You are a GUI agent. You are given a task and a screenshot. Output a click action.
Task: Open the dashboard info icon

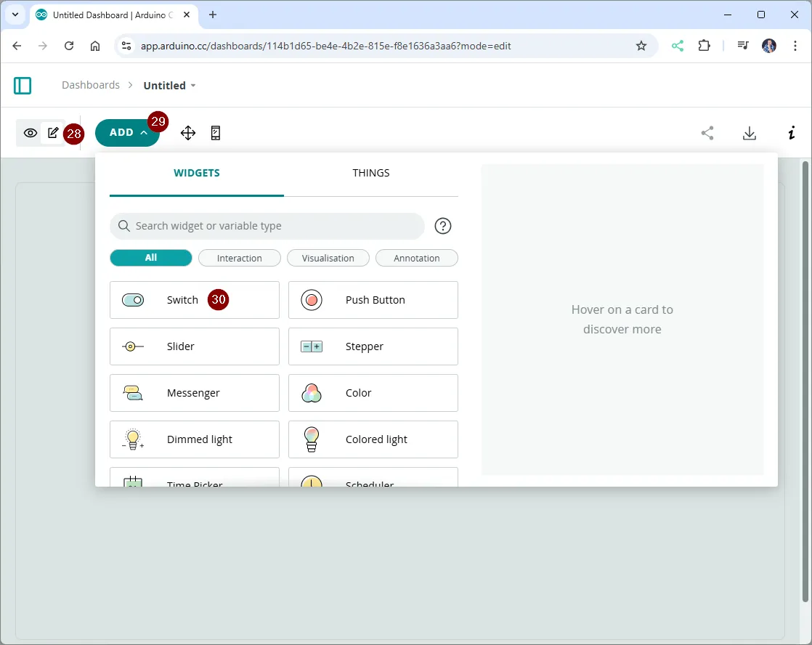pos(792,133)
